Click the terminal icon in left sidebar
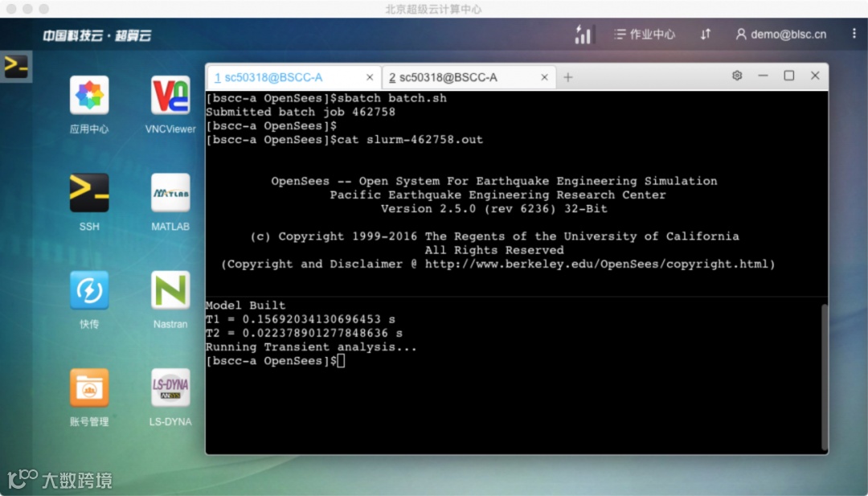Image resolution: width=868 pixels, height=496 pixels. pos(16,67)
